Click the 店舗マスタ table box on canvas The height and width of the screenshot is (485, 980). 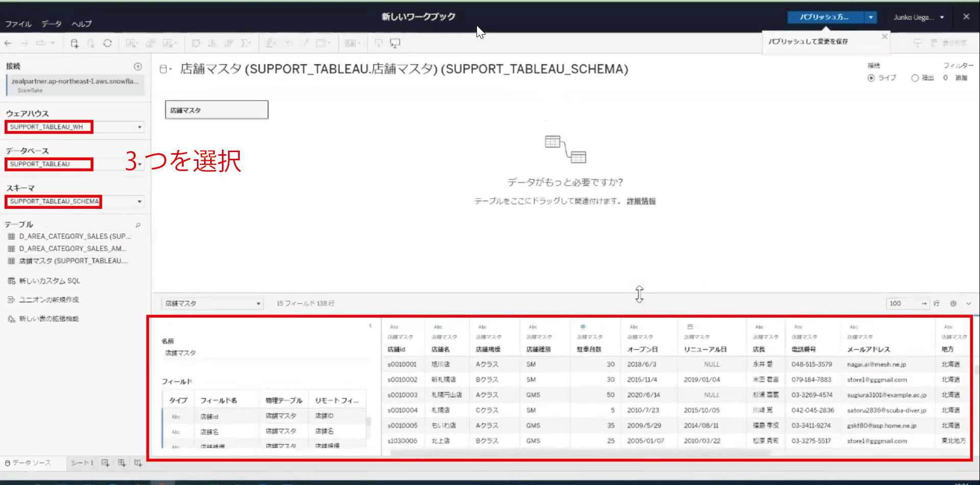217,110
